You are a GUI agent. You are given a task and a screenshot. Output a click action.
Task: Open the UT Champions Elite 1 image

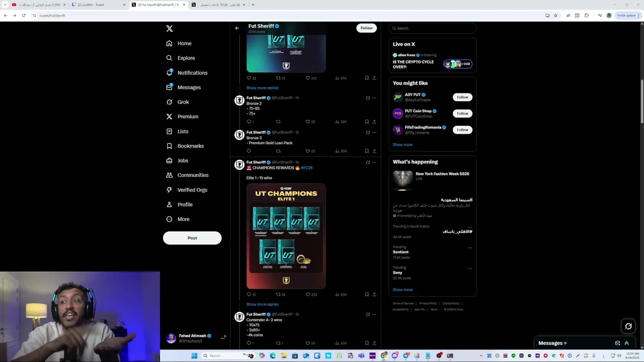tap(286, 236)
